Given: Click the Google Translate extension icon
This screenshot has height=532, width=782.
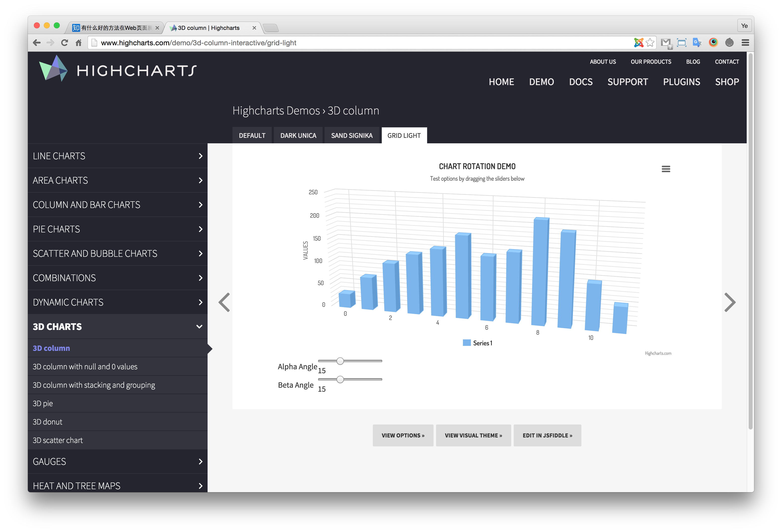Looking at the screenshot, I should click(x=697, y=42).
